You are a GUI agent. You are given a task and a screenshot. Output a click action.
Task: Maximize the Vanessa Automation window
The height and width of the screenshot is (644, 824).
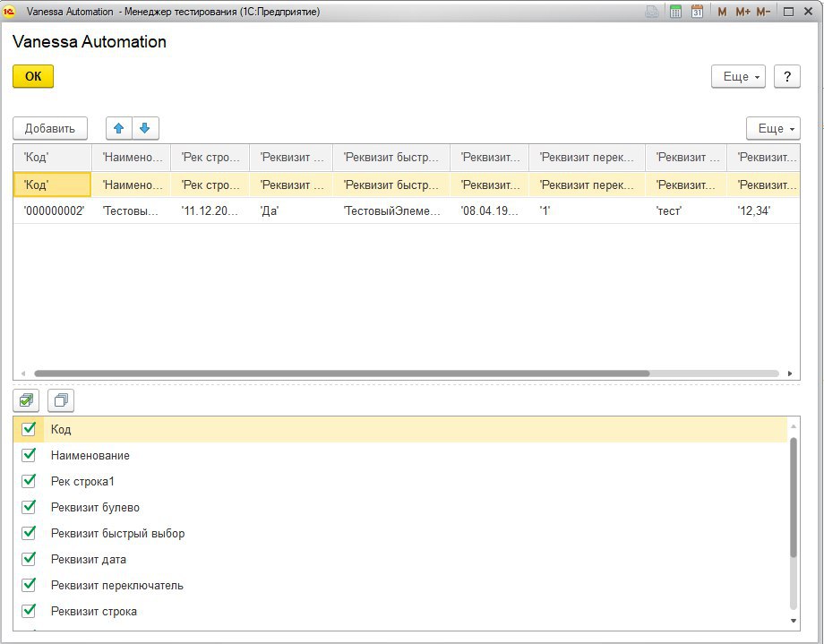pyautogui.click(x=788, y=12)
